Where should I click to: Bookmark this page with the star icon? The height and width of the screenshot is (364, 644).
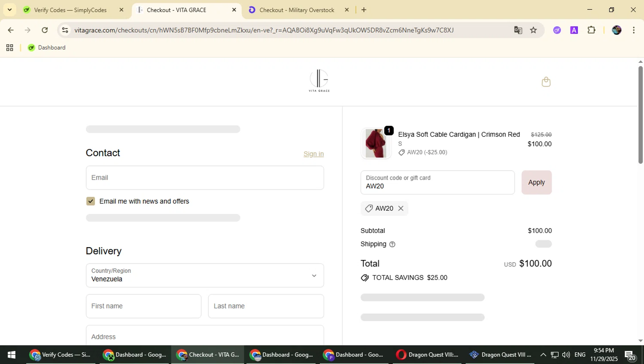click(x=533, y=30)
